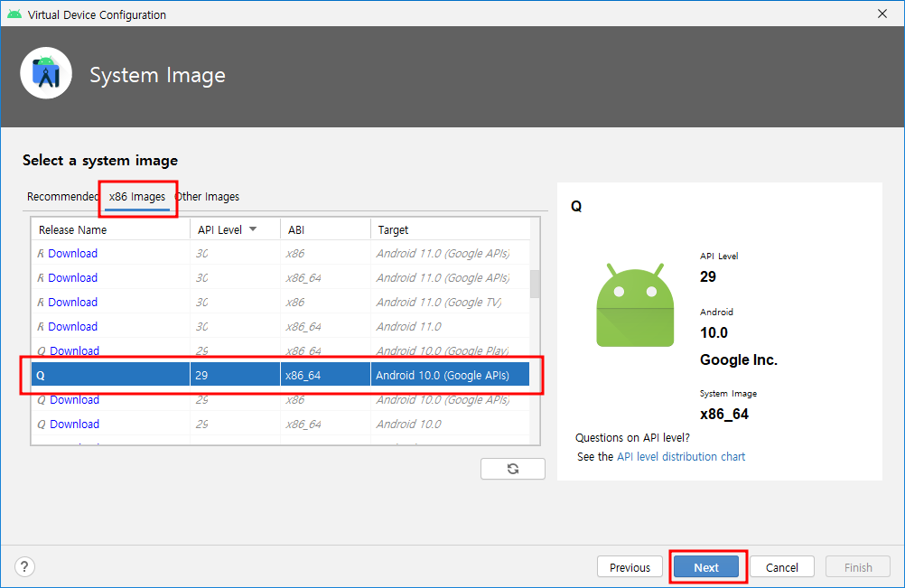Screen dimensions: 905x588
Task: Click the Cancel button
Action: (782, 567)
